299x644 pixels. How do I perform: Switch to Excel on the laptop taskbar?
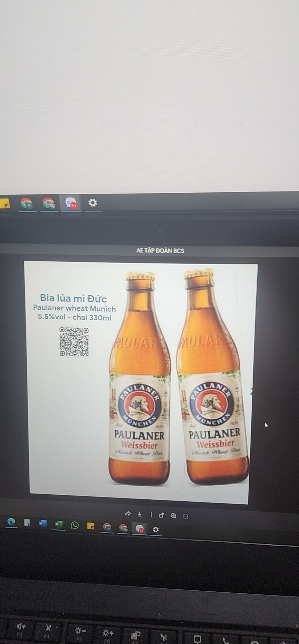pyautogui.click(x=58, y=524)
